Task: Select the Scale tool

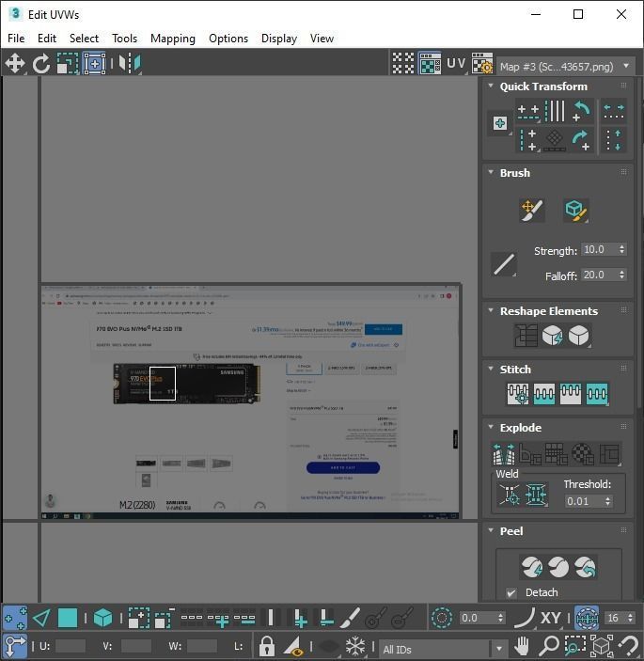Action: coord(68,64)
